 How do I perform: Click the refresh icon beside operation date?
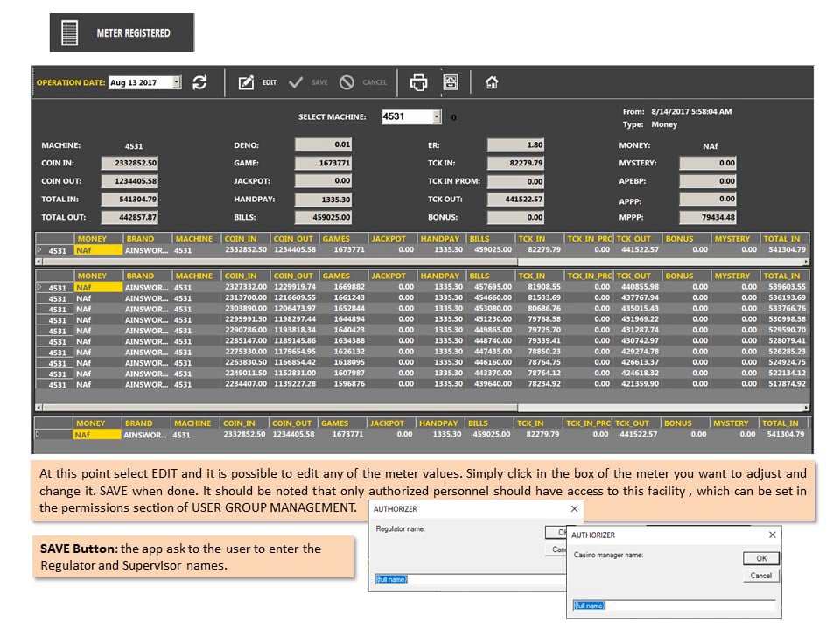pos(199,82)
